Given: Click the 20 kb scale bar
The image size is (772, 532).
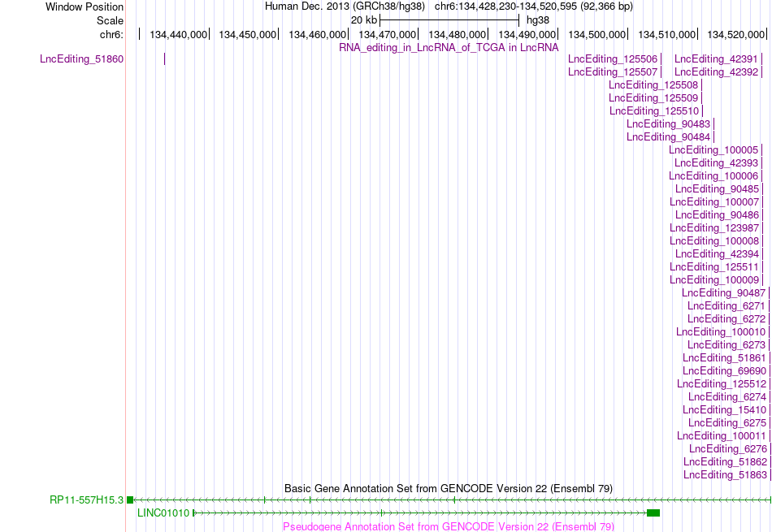Looking at the screenshot, I should click(x=449, y=20).
